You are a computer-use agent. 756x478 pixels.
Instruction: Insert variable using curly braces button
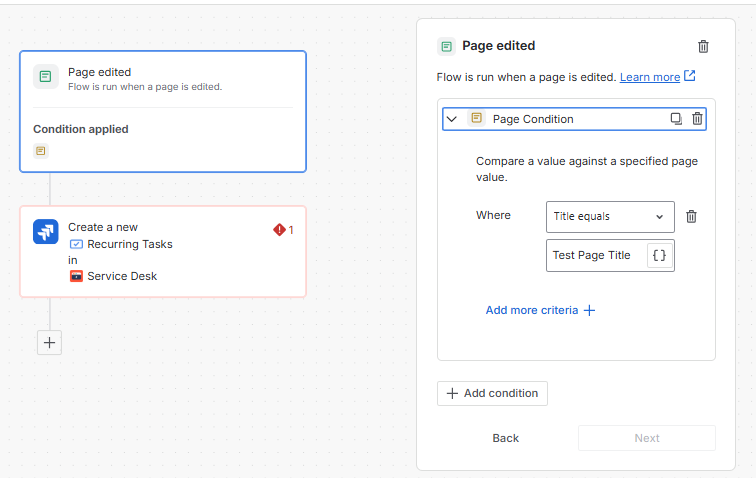pyautogui.click(x=659, y=255)
